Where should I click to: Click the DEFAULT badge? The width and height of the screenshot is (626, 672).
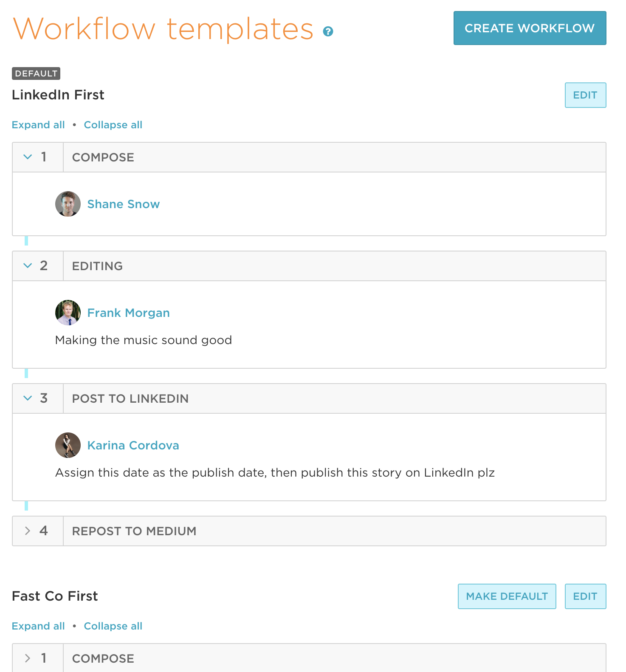36,73
